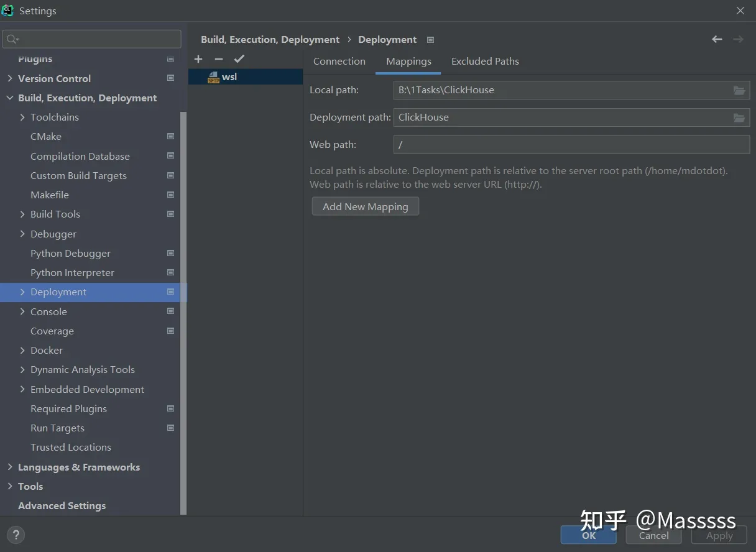Screen dimensions: 756x552
Task: Switch to Connection tab
Action: (x=339, y=61)
